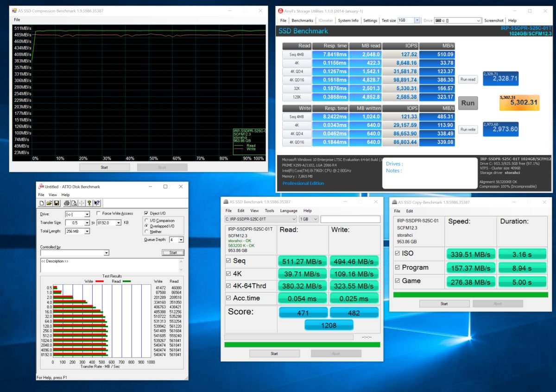Toggle the Acc.time test checkbox
The height and width of the screenshot is (392, 556).
[228, 299]
